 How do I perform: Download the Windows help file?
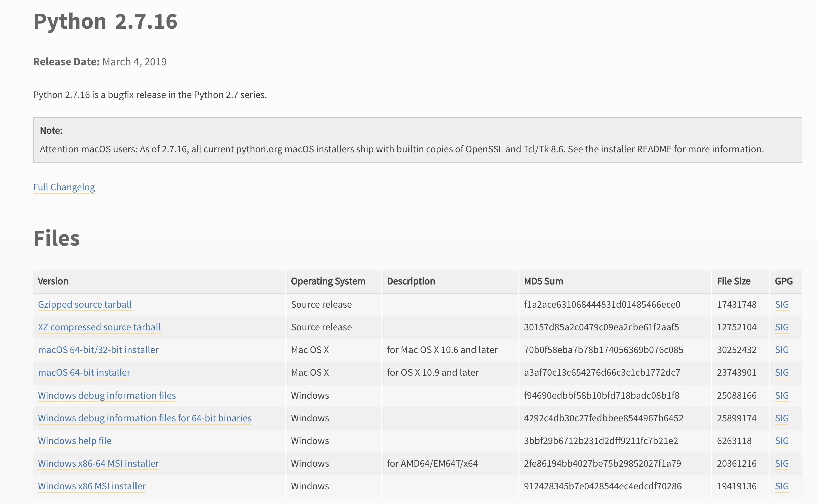pyautogui.click(x=75, y=441)
